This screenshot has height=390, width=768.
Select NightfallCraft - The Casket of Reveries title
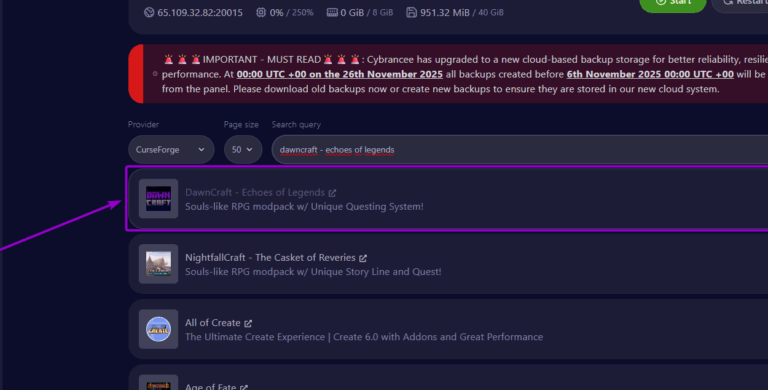click(x=270, y=257)
